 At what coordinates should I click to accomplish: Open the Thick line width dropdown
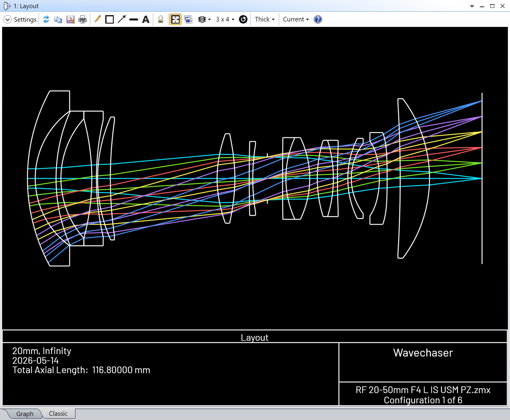tap(265, 19)
